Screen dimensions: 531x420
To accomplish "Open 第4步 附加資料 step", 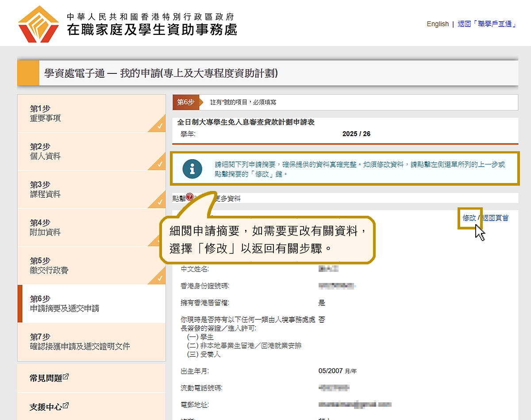I will (46, 228).
